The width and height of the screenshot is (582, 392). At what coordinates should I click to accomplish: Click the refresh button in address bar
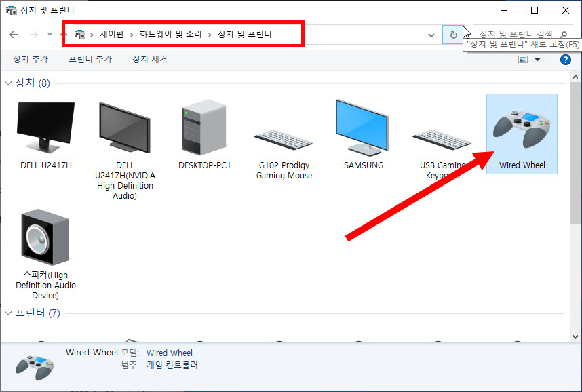[453, 35]
